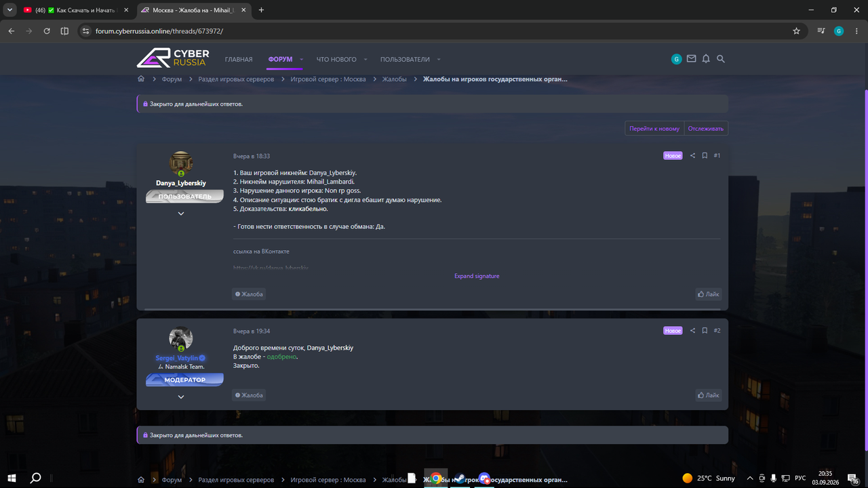868x488 pixels.
Task: Expand Sergei_Vatylin user details chevron
Action: click(181, 396)
